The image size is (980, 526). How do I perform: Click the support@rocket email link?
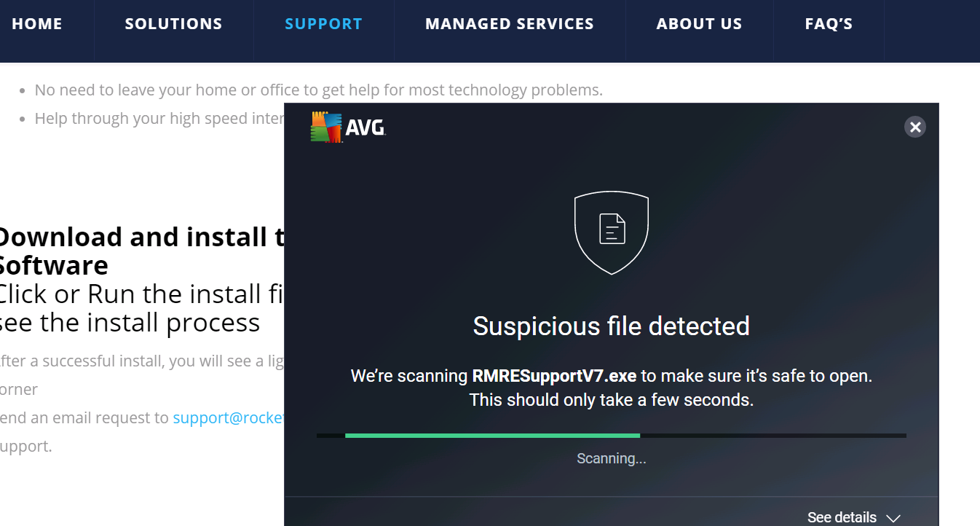[228, 418]
